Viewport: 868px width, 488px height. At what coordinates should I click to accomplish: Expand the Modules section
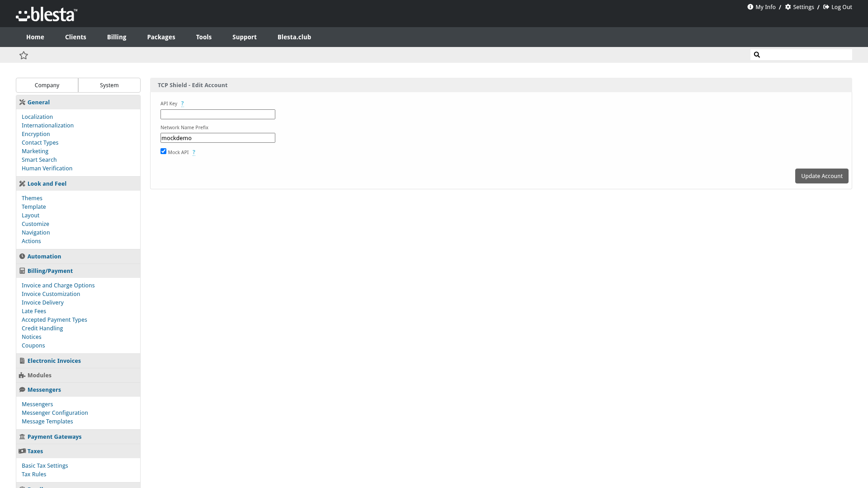[78, 375]
